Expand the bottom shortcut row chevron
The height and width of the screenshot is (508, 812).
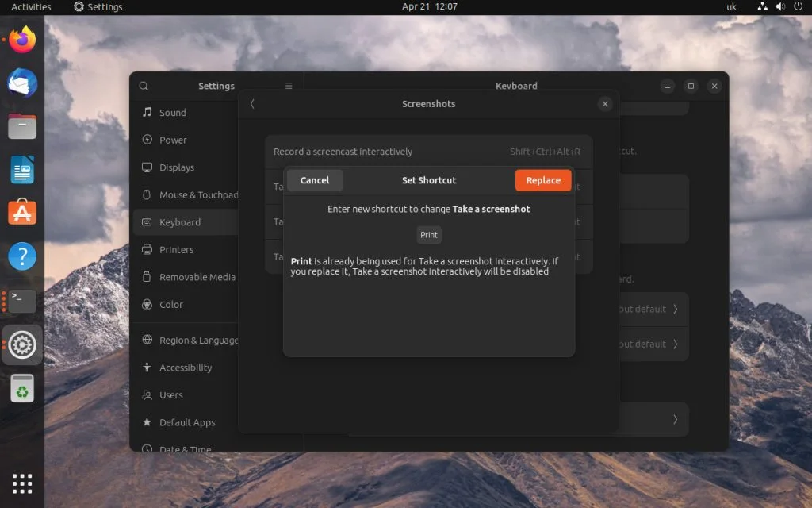[x=675, y=419]
